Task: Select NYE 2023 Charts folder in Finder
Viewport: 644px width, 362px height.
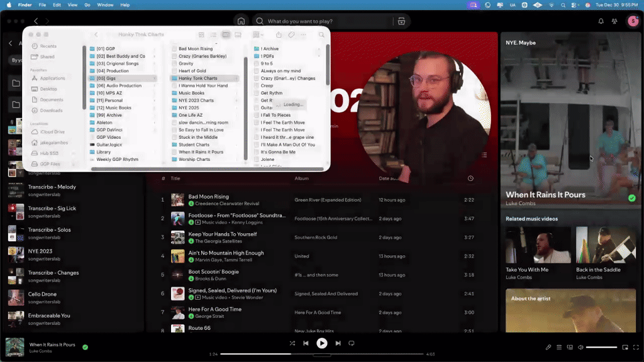Action: click(x=196, y=101)
